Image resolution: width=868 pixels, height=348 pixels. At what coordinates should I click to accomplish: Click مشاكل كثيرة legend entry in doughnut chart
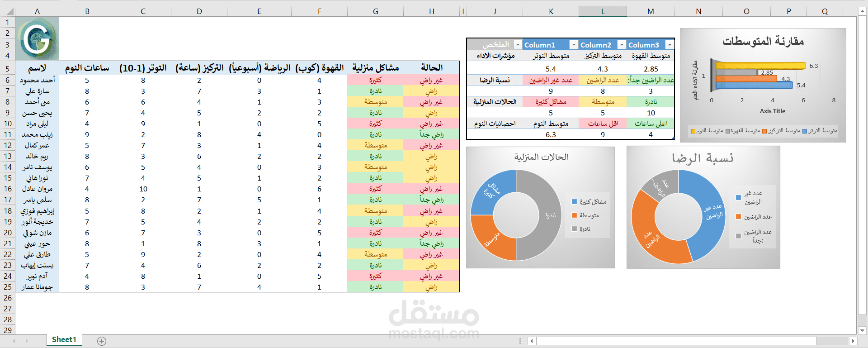point(590,202)
